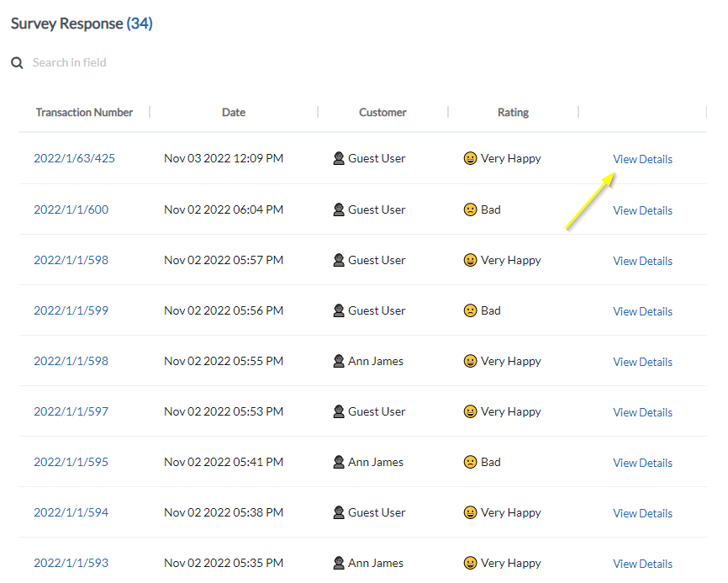Click Ann James avatar icon in 05:55 PM row
Screen dimensions: 728x583
click(339, 361)
